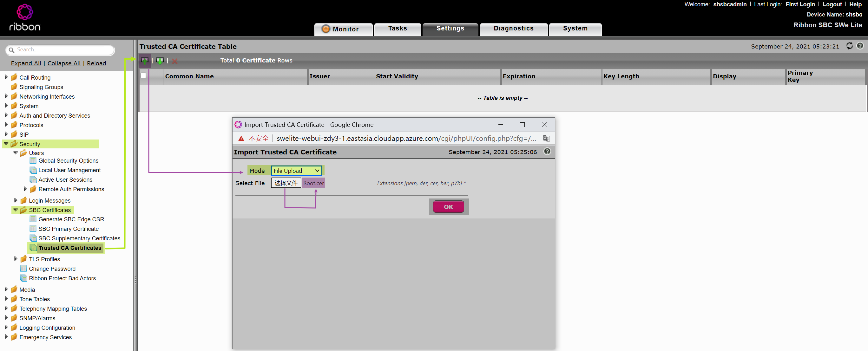Click the Global Security Options page icon
The height and width of the screenshot is (351, 868).
[33, 161]
